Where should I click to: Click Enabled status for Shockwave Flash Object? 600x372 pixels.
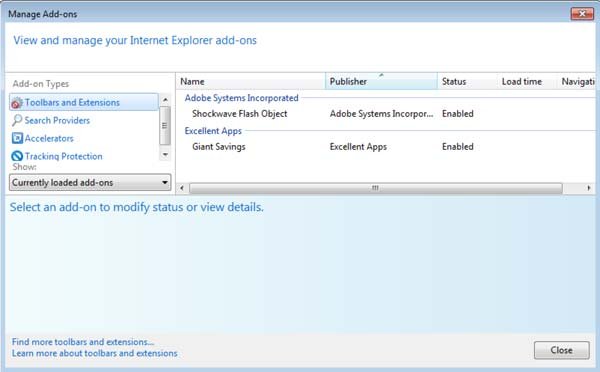click(x=458, y=114)
